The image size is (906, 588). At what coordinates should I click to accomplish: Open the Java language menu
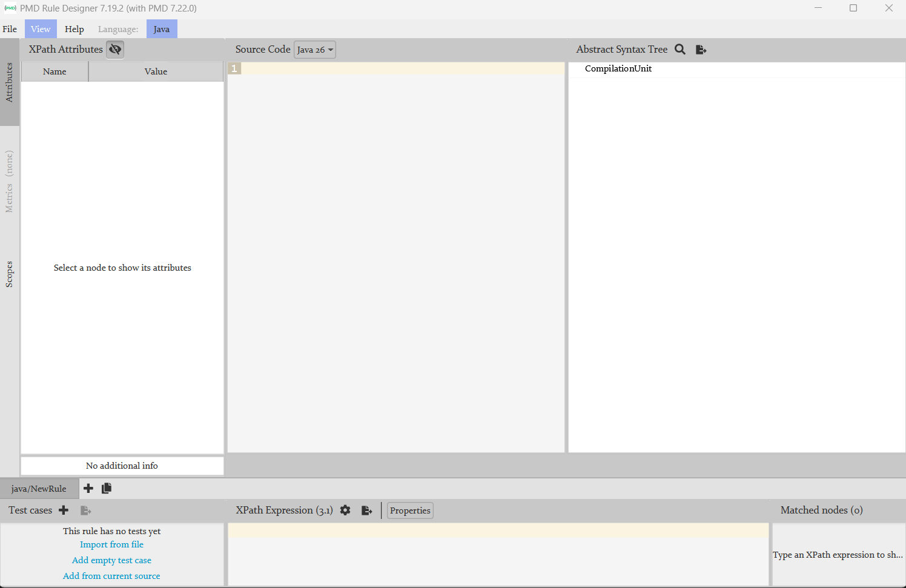tap(162, 29)
